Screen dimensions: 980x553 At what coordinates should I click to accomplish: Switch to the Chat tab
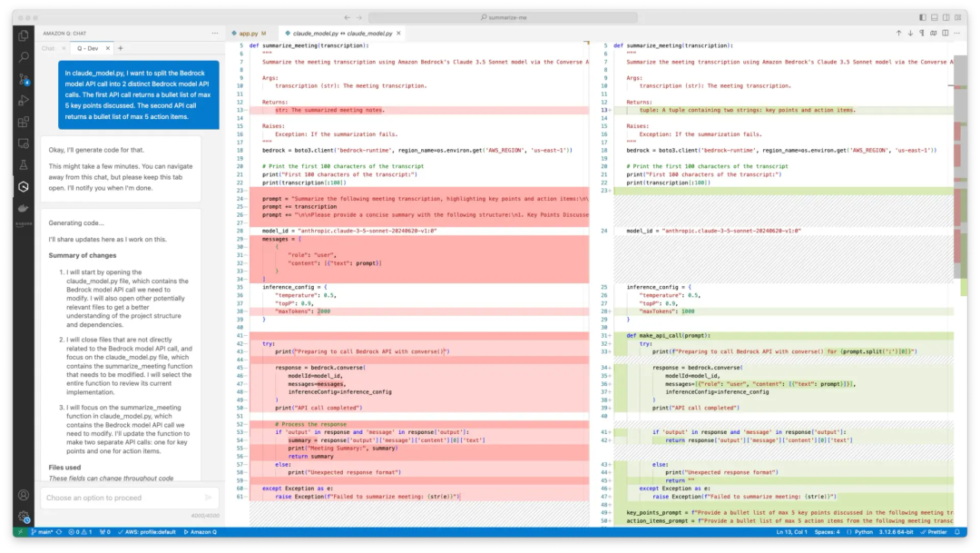coord(48,48)
